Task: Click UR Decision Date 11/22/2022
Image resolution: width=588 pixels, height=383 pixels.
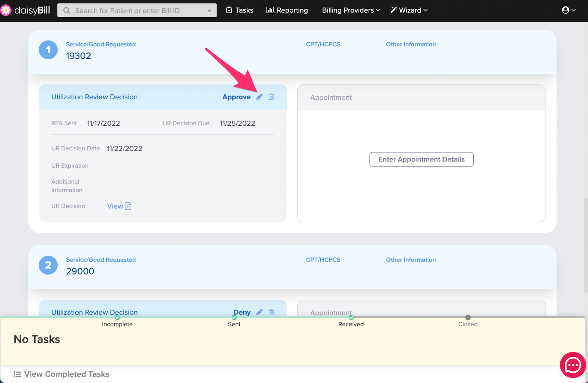Action: [x=125, y=148]
